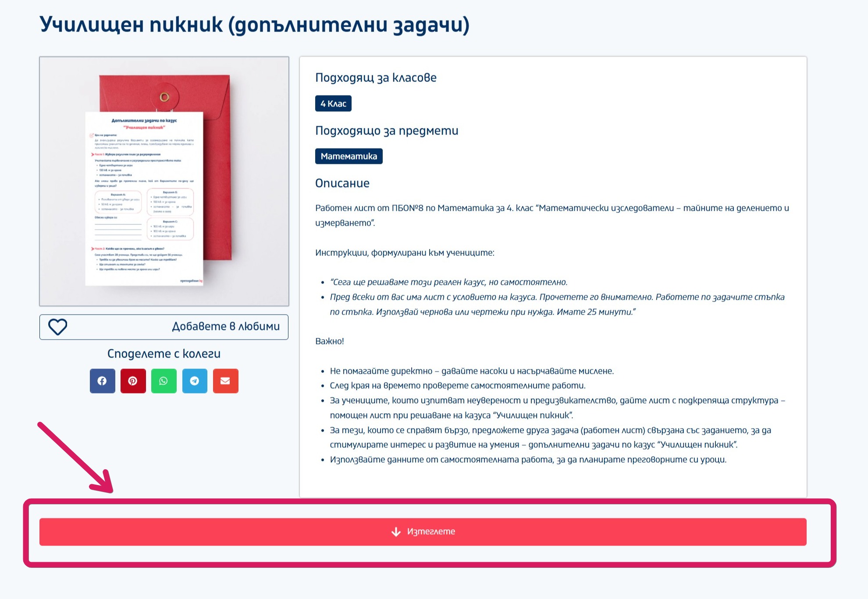Viewport: 868px width, 599px height.
Task: Share by email envelope icon
Action: (225, 381)
